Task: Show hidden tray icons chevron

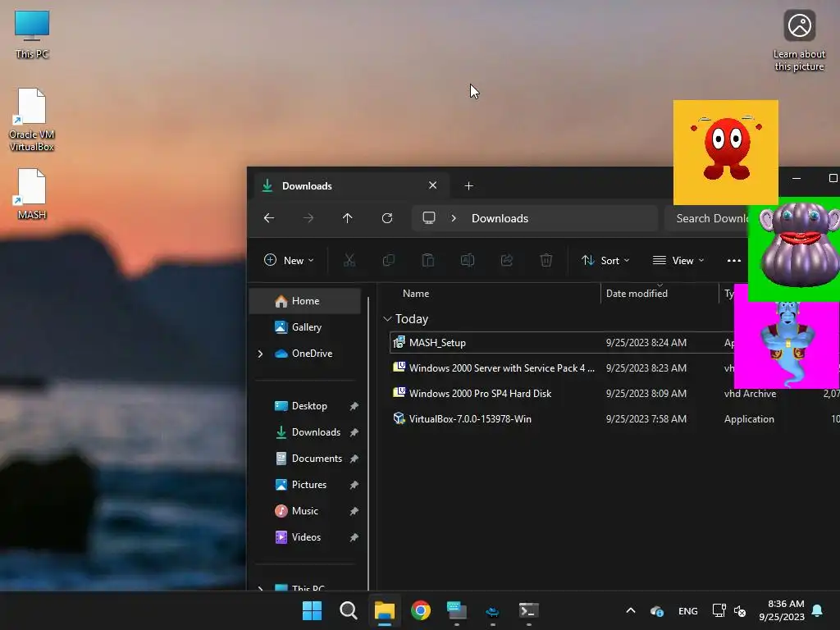Action: [631, 610]
